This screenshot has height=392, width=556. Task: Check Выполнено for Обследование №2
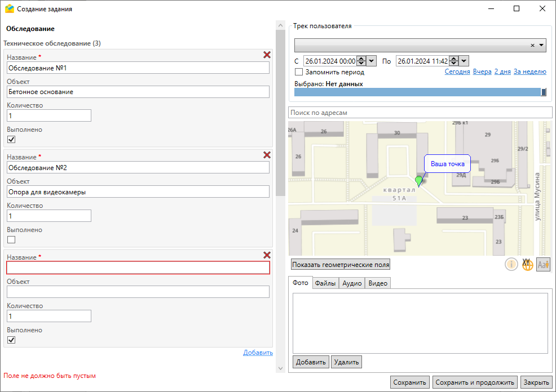11,239
